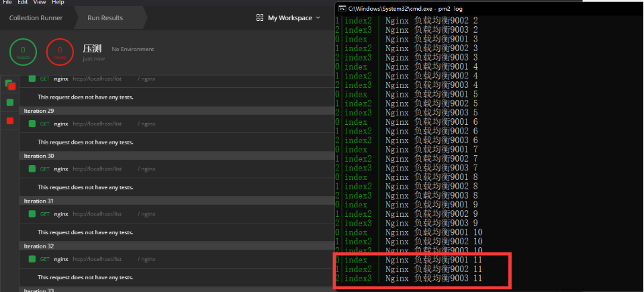The image size is (644, 292).
Task: Select the all-results filter icon in sidebar
Action: [x=9, y=85]
